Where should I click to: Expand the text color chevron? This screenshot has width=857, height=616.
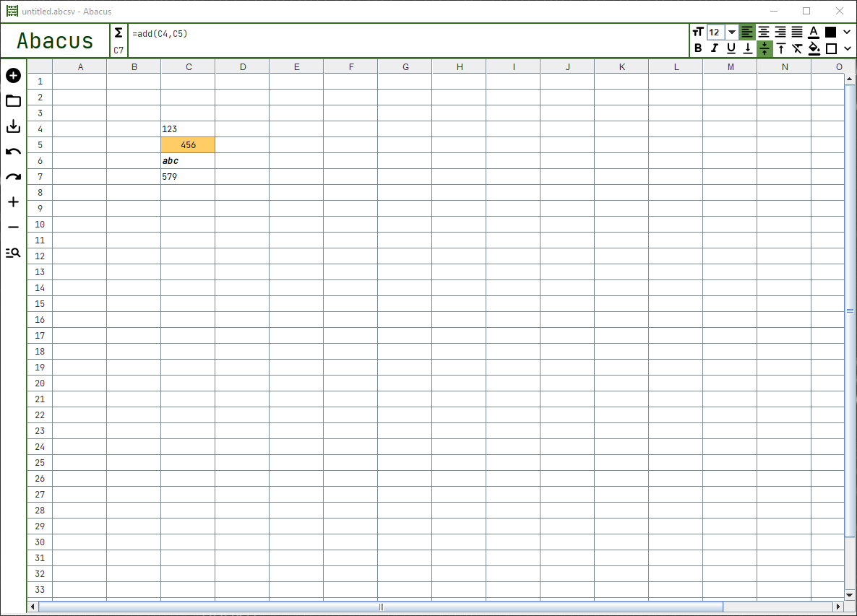tap(847, 32)
